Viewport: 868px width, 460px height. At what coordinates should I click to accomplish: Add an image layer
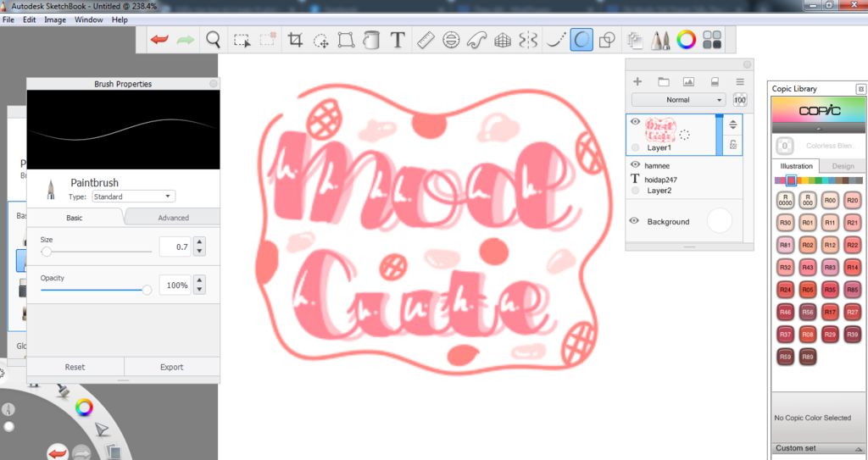[688, 82]
